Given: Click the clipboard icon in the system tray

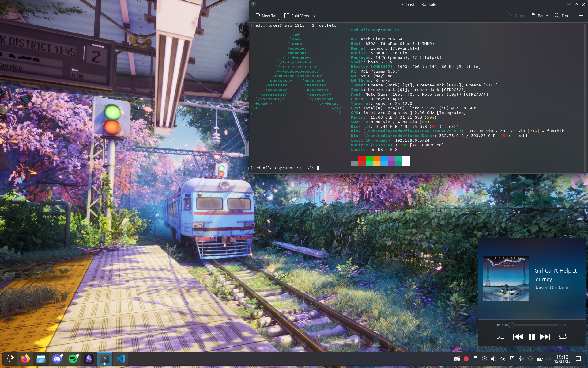Looking at the screenshot, I should click(475, 359).
